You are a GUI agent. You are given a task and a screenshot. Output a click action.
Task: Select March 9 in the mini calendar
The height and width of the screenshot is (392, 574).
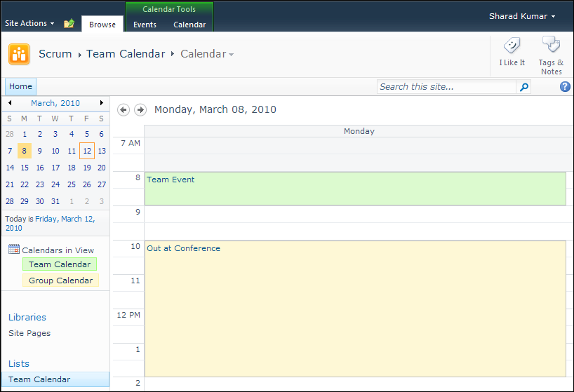coord(39,151)
